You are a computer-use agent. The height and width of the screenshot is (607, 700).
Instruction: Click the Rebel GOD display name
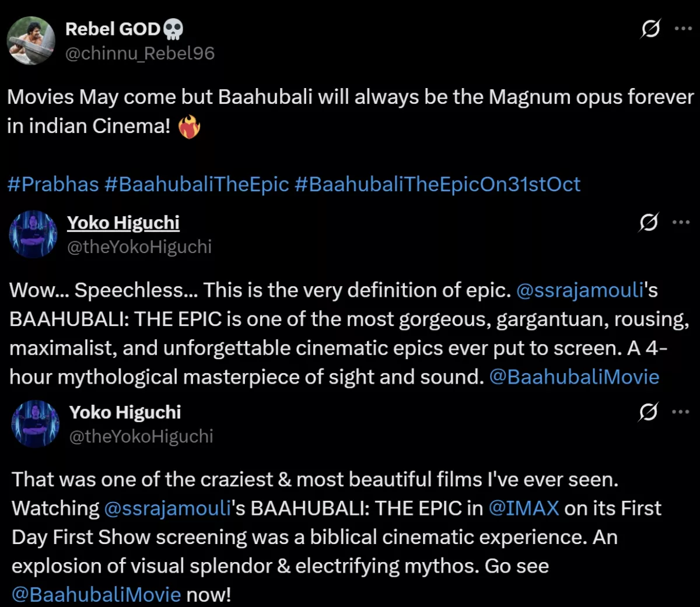[x=114, y=28]
